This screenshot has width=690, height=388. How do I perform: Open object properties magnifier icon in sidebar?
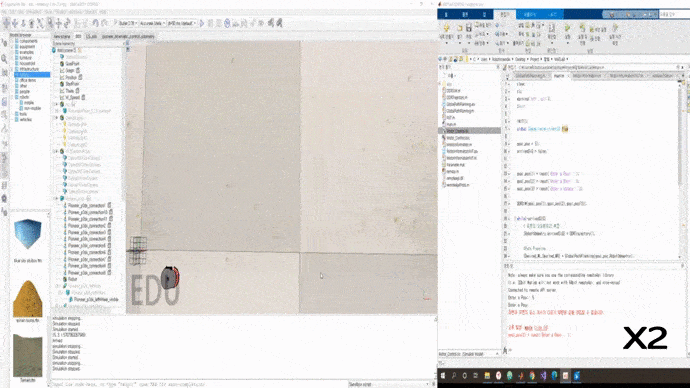(x=4, y=59)
